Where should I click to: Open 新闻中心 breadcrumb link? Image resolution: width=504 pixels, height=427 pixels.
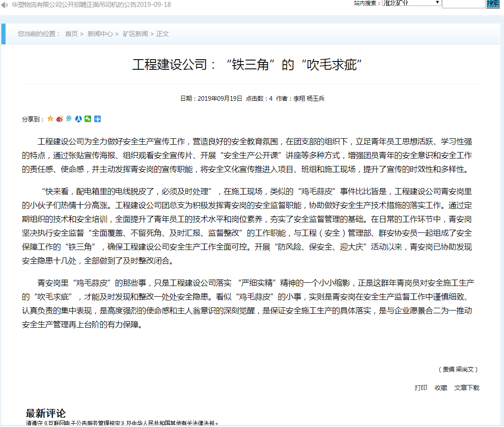pyautogui.click(x=100, y=34)
